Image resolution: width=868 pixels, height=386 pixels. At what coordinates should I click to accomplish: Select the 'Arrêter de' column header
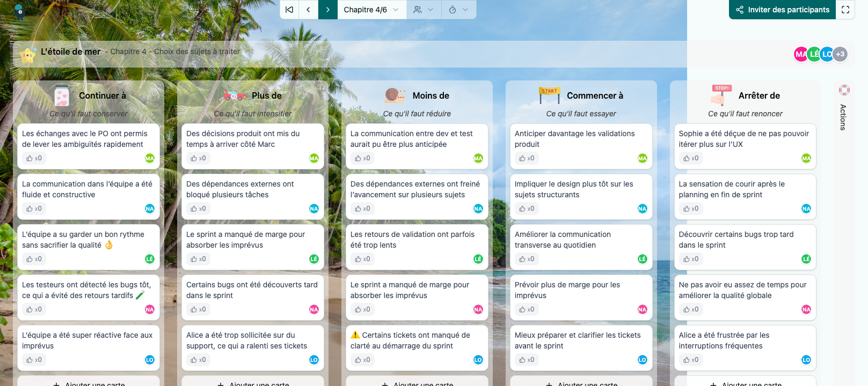pos(758,95)
